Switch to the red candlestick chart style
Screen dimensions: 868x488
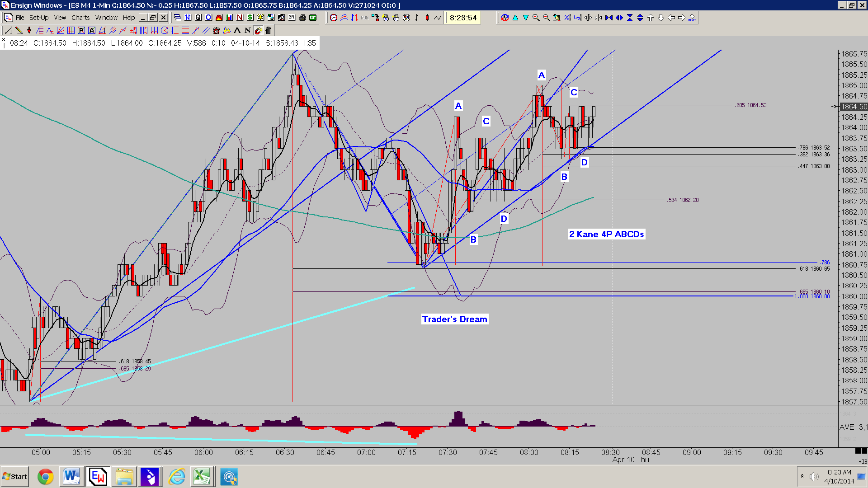click(427, 18)
